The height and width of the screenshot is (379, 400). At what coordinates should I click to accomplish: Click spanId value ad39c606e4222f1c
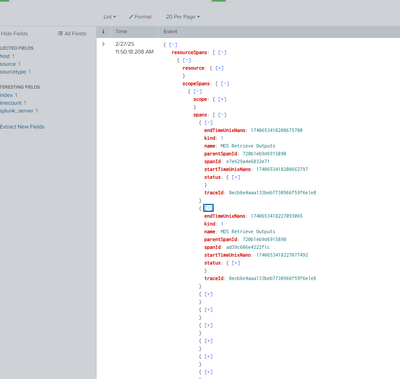[x=248, y=247]
